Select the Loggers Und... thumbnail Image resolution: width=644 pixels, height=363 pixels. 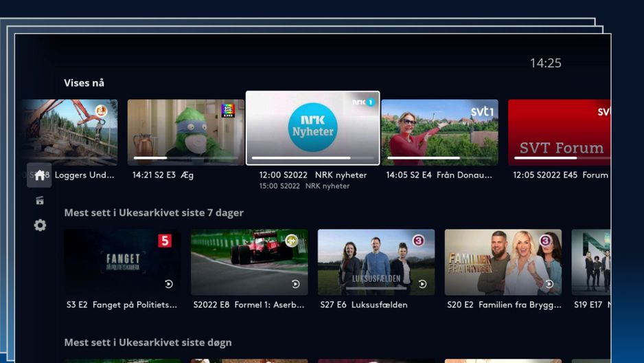[x=70, y=133]
